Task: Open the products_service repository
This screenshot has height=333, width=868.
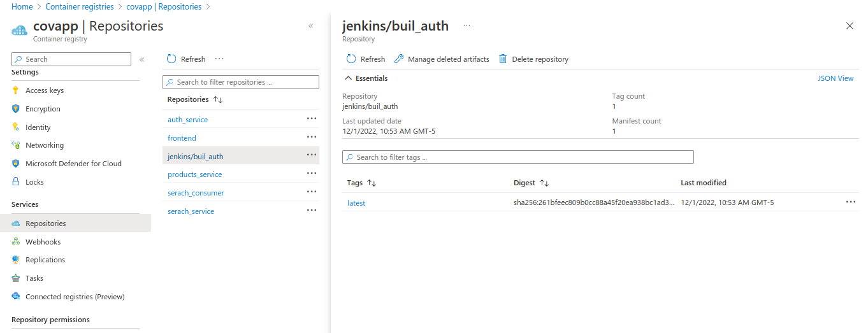Action: 194,174
